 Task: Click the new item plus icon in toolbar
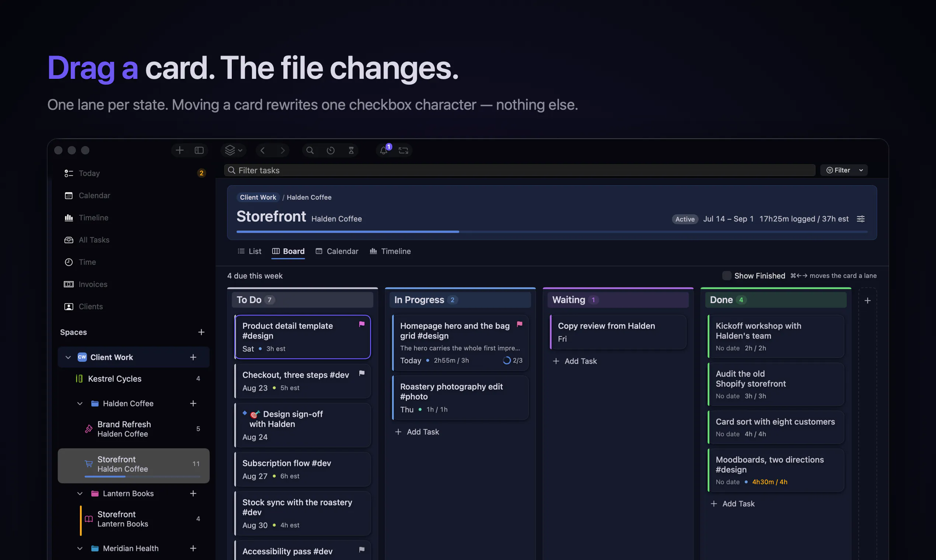point(180,150)
